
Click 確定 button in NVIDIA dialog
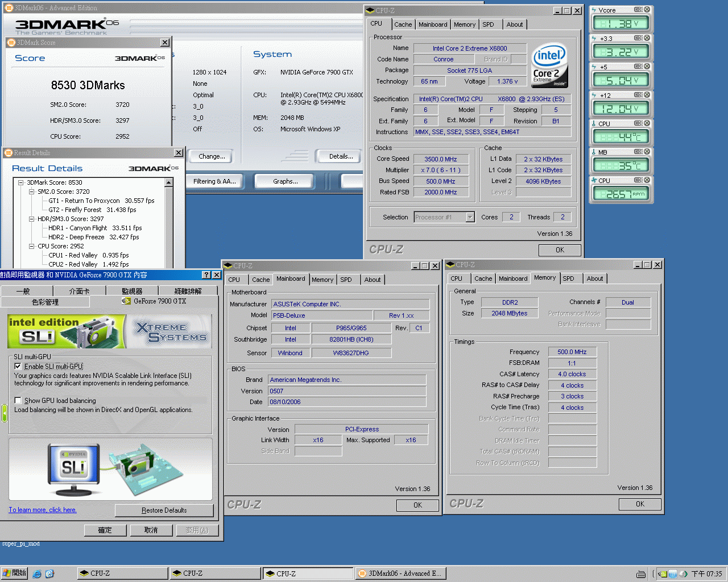pyautogui.click(x=105, y=530)
